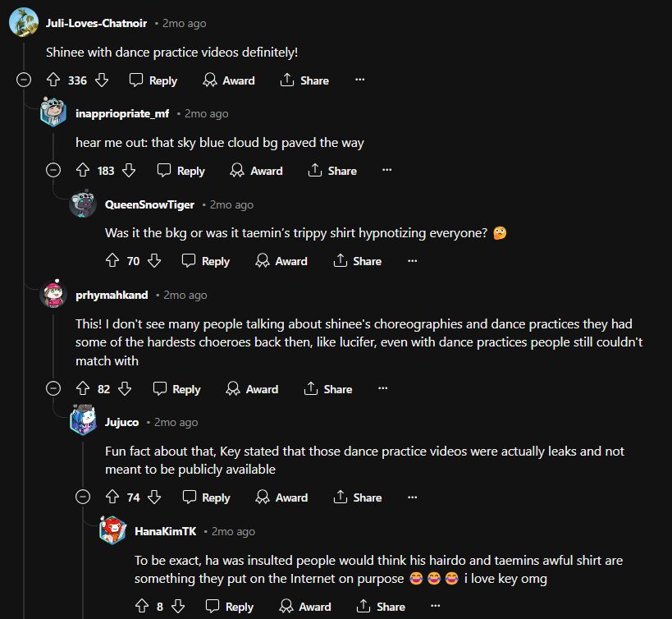Screen dimensions: 672x619
Task: Reply to HanaKimTK's comment
Action: click(x=230, y=607)
